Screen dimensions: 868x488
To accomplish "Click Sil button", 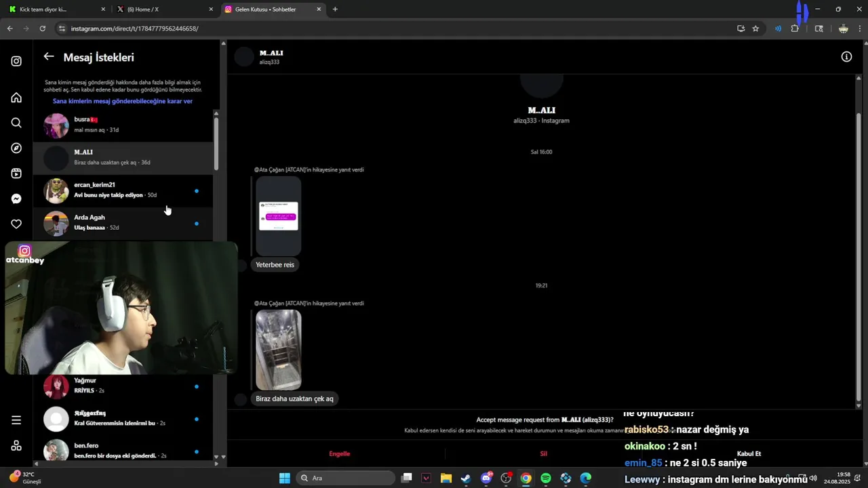I will 543,453.
